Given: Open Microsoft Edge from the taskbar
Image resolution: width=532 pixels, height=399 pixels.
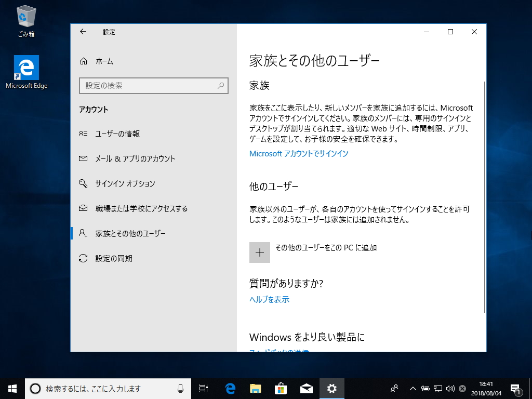Looking at the screenshot, I should pyautogui.click(x=229, y=388).
